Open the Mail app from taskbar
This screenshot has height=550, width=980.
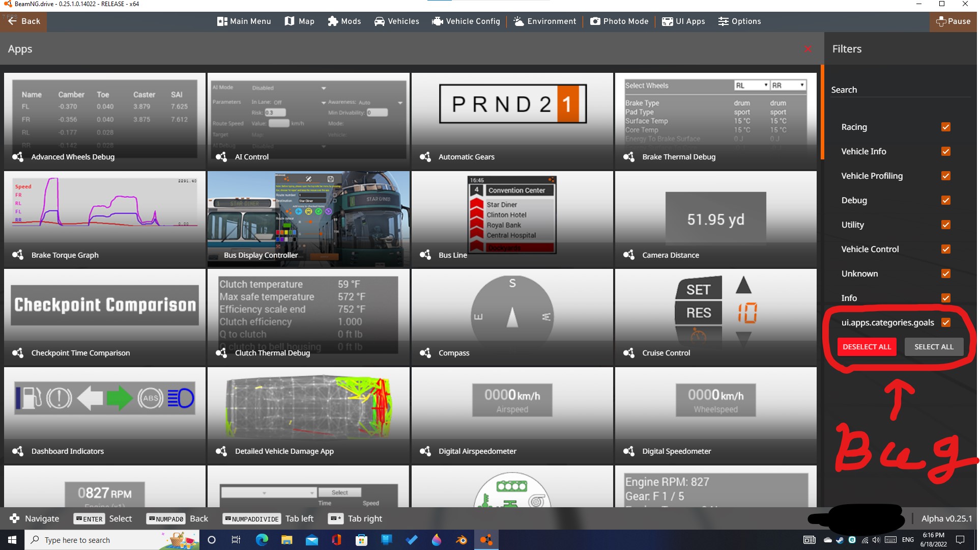[311, 540]
